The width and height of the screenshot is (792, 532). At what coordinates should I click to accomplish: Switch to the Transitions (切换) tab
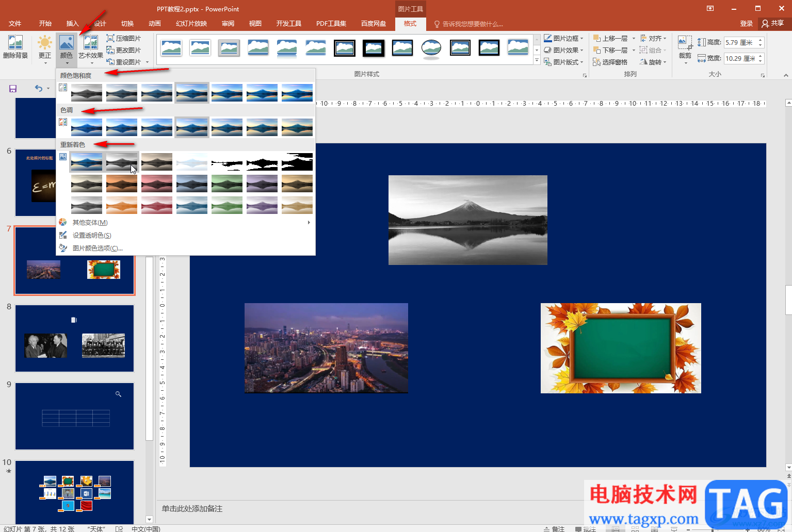coord(127,24)
